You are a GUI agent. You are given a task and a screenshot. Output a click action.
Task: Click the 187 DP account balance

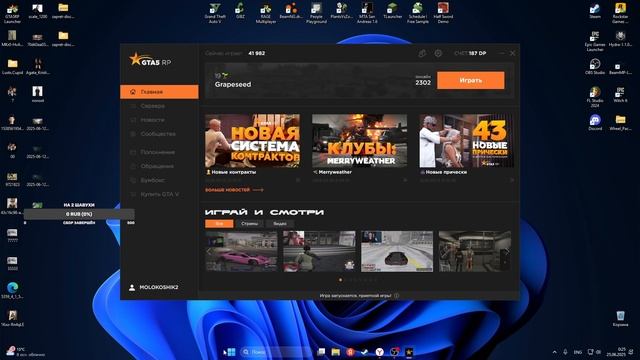[x=470, y=53]
